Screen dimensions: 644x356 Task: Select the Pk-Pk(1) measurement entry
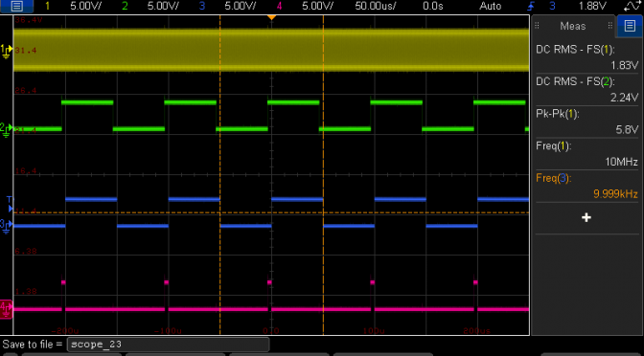pos(586,122)
